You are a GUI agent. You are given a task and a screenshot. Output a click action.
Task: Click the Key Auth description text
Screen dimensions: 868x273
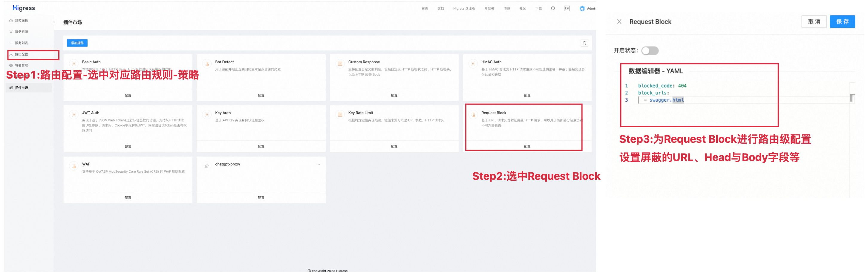pyautogui.click(x=240, y=120)
